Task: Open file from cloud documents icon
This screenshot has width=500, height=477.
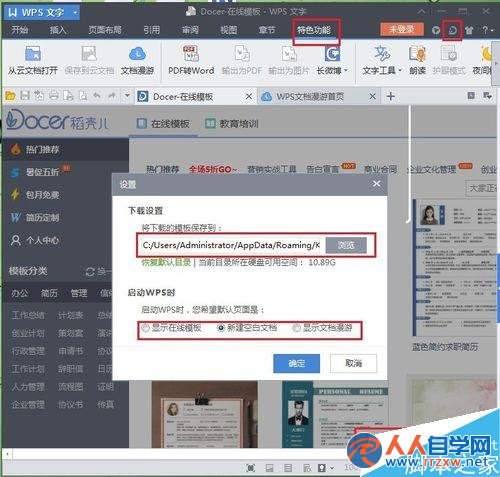Action: [33, 54]
